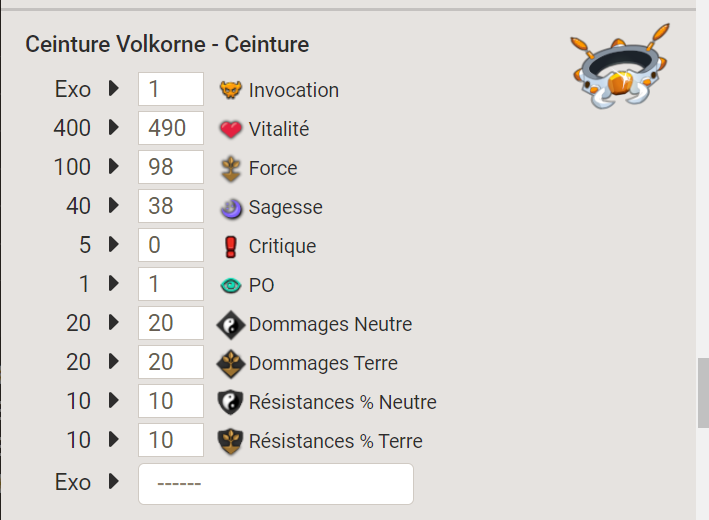Click the Résistances % Neutre shield icon
Viewport: 709px width, 520px height.
(x=231, y=402)
